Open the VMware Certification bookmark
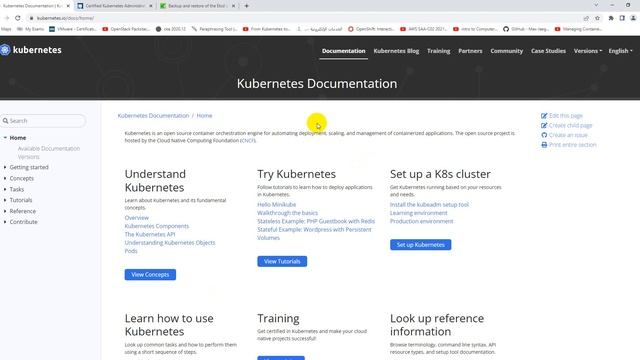640x360 pixels. click(73, 29)
